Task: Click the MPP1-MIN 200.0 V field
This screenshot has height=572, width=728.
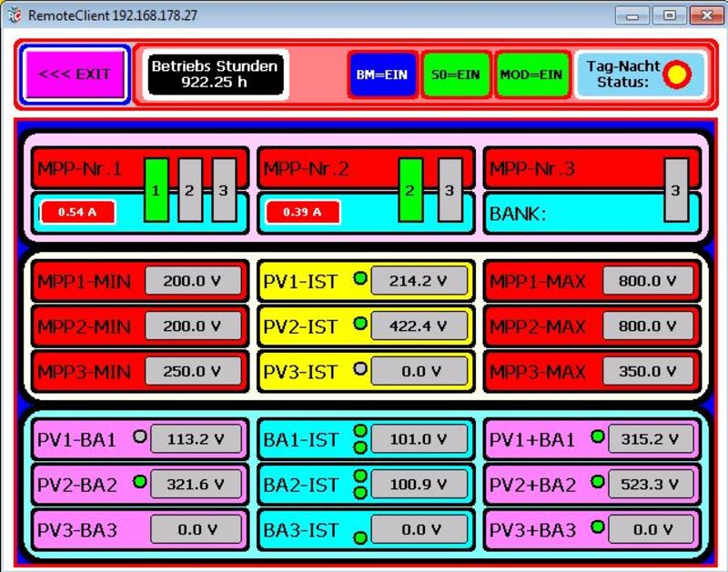Action: 192,281
